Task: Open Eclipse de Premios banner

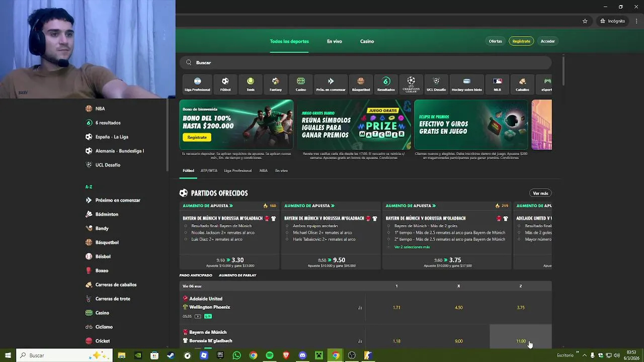Action: (471, 125)
